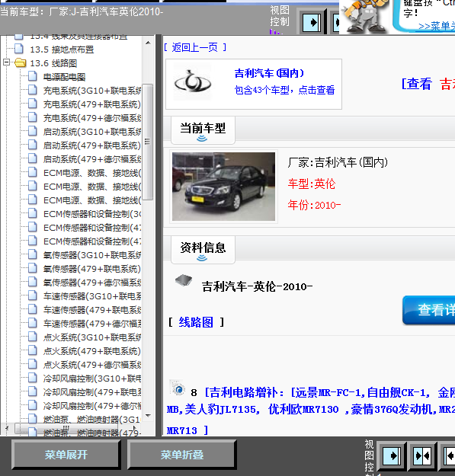Open 车速传感器(3G10+联电系统) diagram
Viewport: 455px width, 476px height.
click(92, 296)
